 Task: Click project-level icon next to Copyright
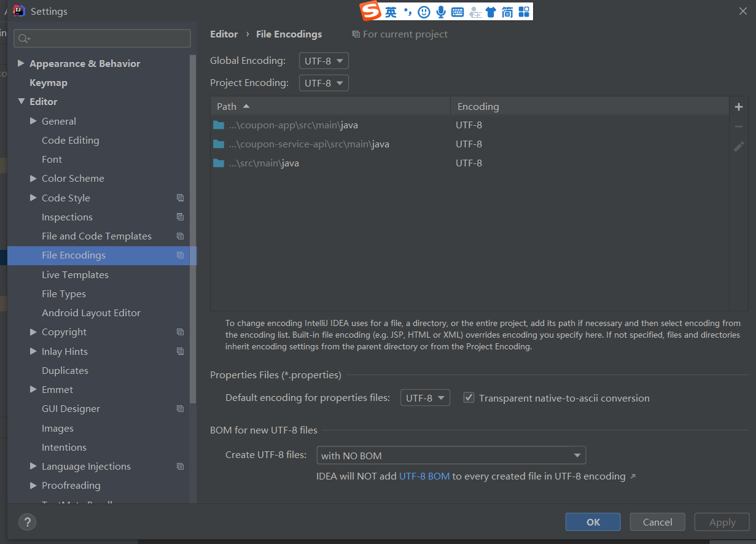(x=180, y=332)
